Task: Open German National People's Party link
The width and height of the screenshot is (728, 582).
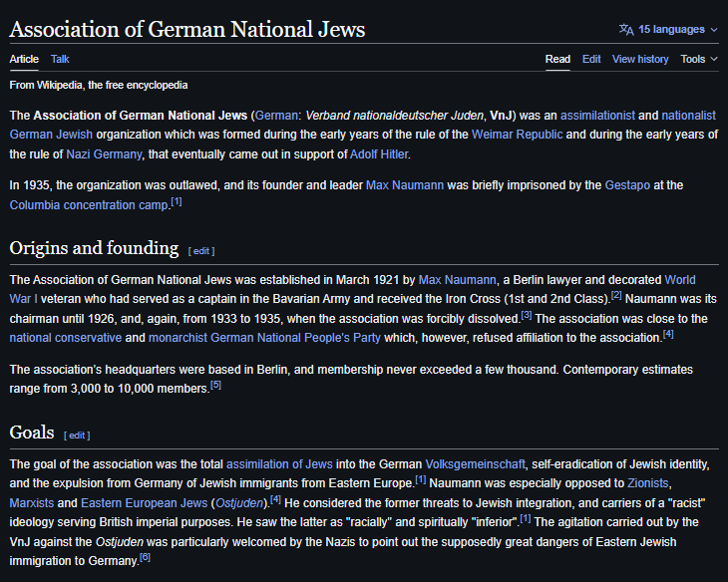Action: pos(295,338)
